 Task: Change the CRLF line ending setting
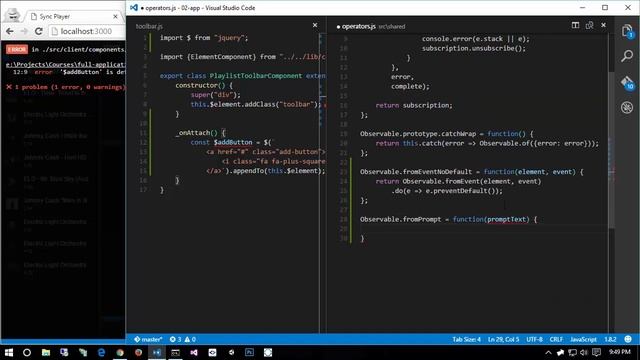[x=556, y=339]
